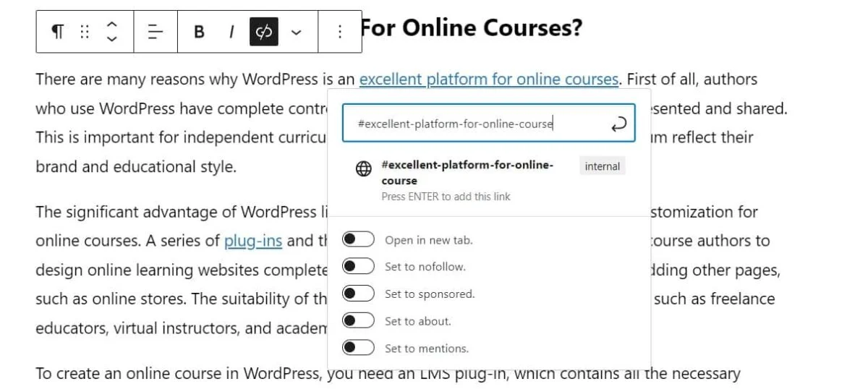Click the highlighted link/unlink button
Image resolution: width=868 pixels, height=389 pixels.
tap(264, 32)
